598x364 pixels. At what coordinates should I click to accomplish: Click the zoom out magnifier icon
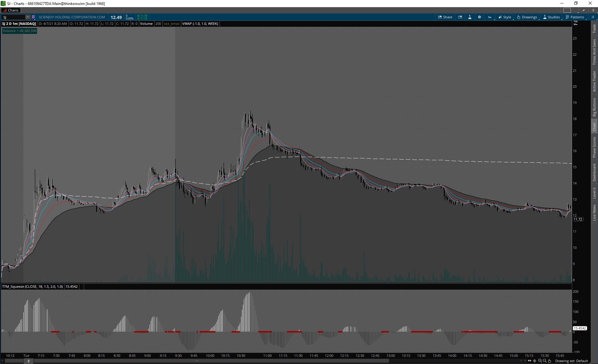544,361
